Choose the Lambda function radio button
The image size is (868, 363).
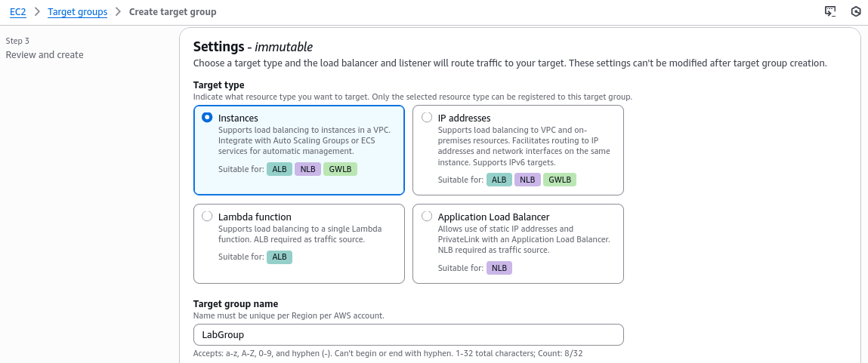[207, 217]
